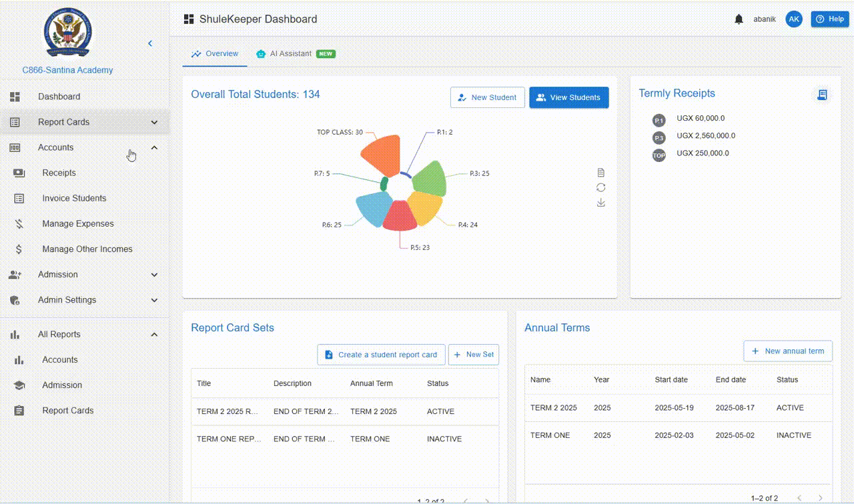Open the Help button

tap(829, 19)
